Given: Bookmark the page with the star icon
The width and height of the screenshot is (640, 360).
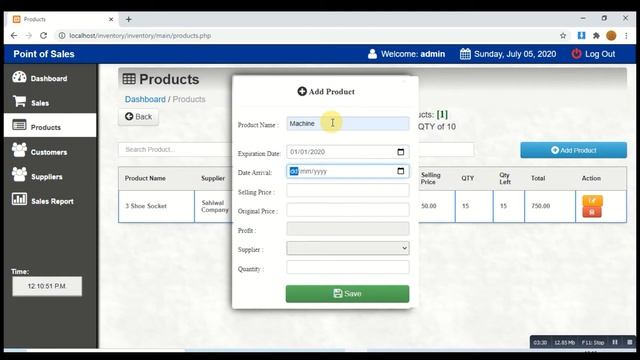Looking at the screenshot, I should point(563,36).
